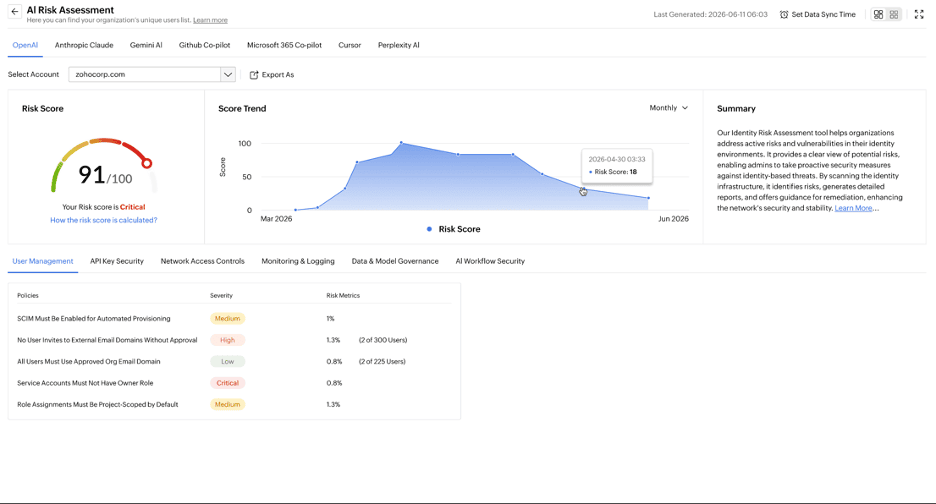This screenshot has height=504, width=936.
Task: Click the 91/100 risk score value
Action: pyautogui.click(x=106, y=175)
